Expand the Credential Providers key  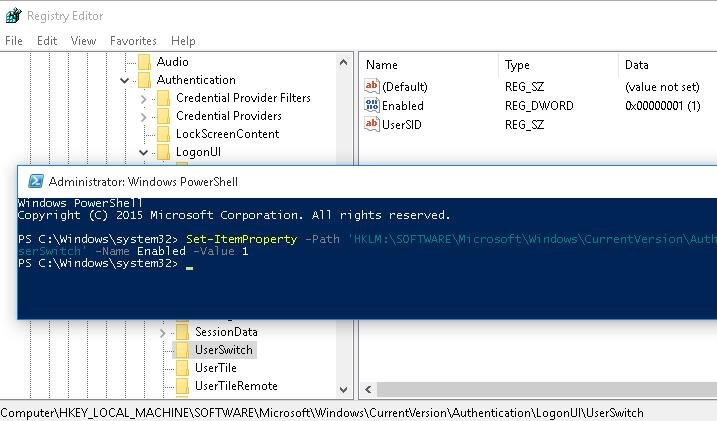[144, 117]
